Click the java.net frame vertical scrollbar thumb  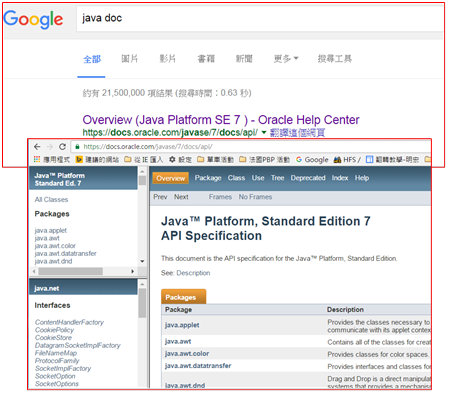click(x=142, y=303)
